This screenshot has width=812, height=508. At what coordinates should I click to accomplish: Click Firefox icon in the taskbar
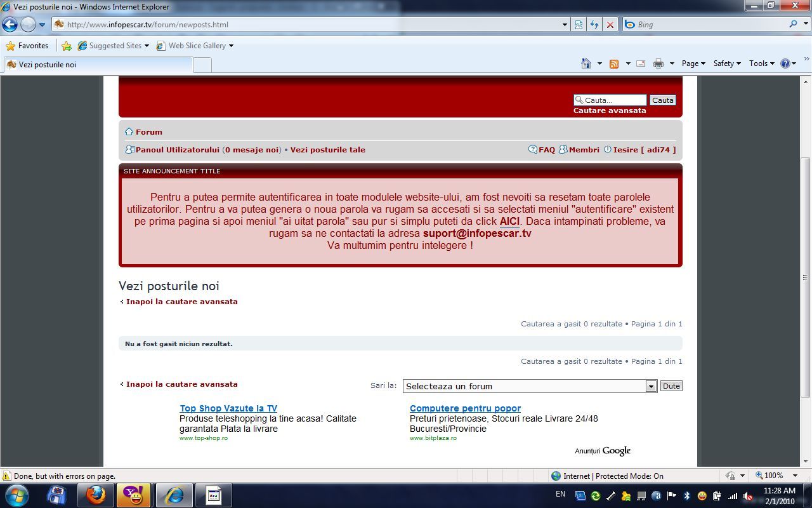pos(96,495)
